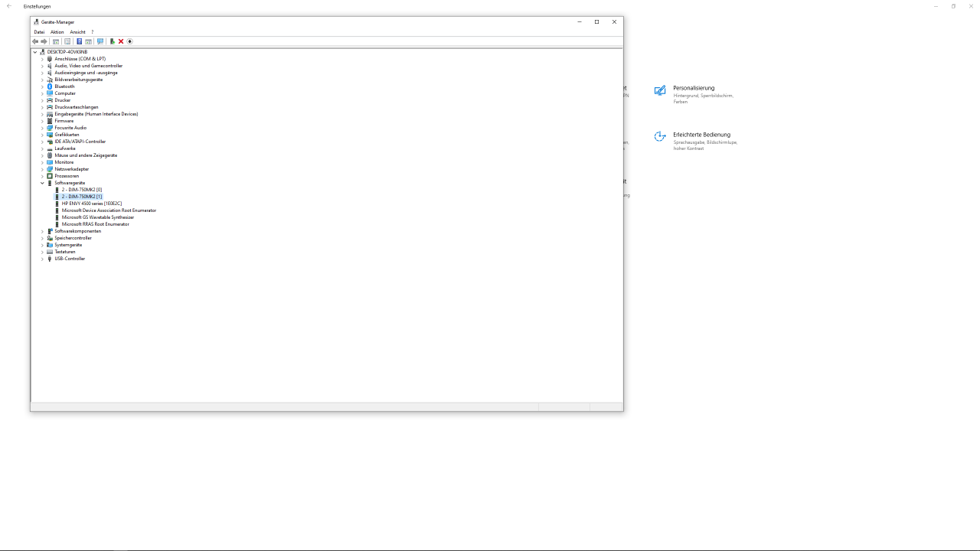Expand the Anschlüsse (COM & LPT) node
Screen dimensions: 980x551
click(42, 59)
